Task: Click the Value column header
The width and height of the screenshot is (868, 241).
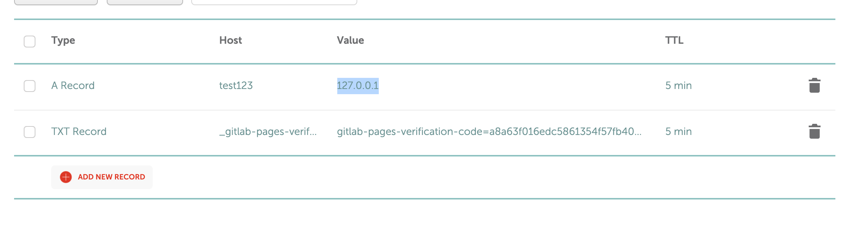Action: click(x=350, y=40)
